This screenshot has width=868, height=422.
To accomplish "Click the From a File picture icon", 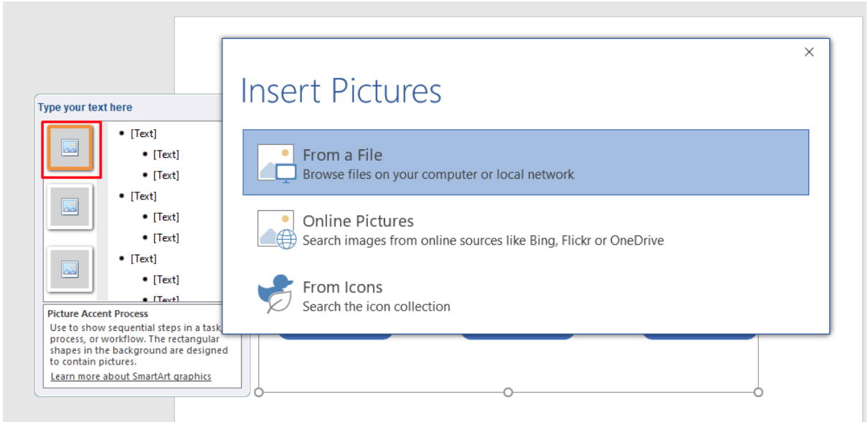I will tap(275, 161).
